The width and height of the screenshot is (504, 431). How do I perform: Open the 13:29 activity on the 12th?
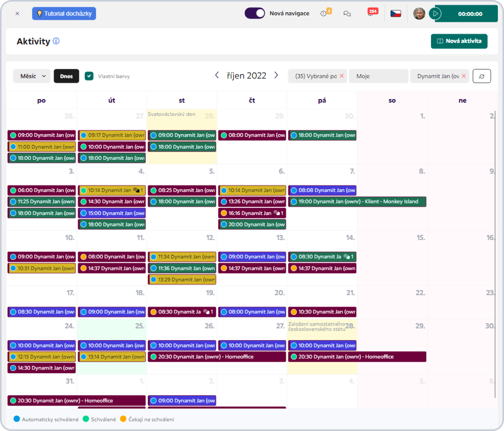[x=182, y=280]
